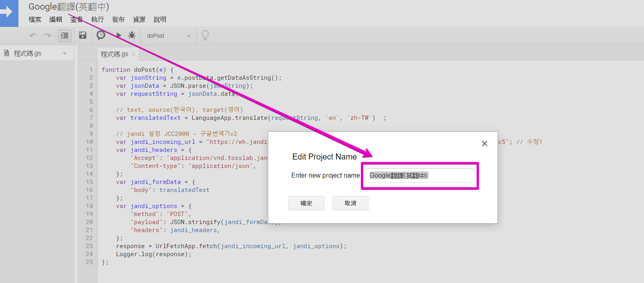Click the 'function doPost(e)' code line
Viewport: 644px width, 283px height.
(x=137, y=70)
